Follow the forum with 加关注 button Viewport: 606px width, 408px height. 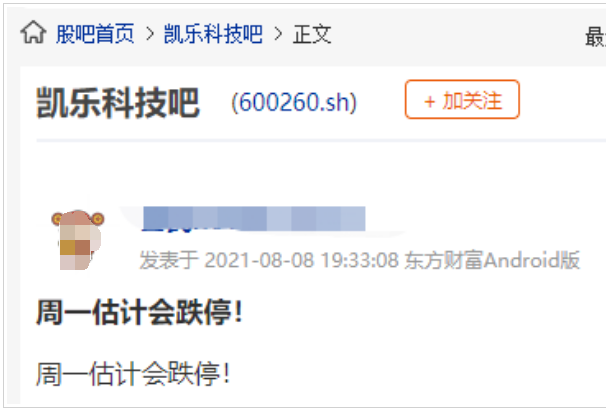[462, 99]
